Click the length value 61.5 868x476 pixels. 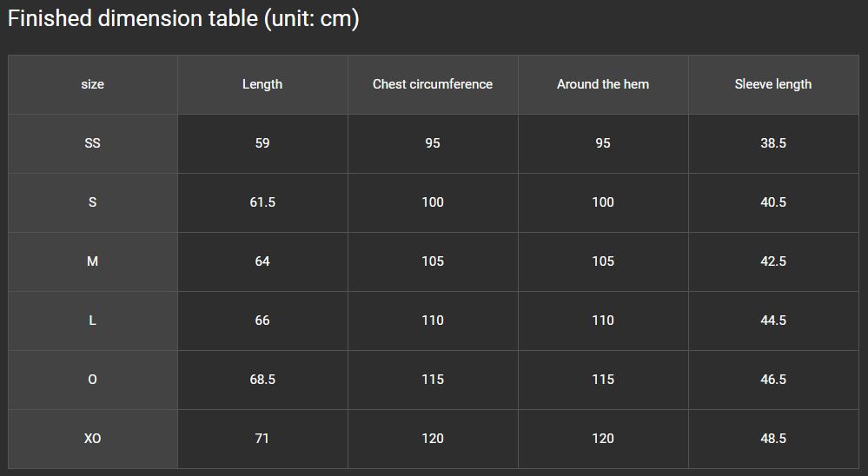click(x=262, y=202)
